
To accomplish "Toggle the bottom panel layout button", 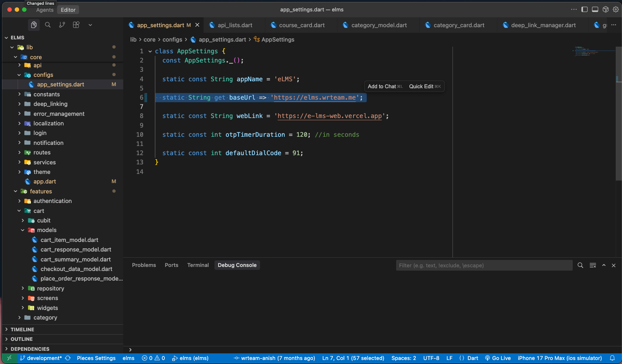I will 595,10.
